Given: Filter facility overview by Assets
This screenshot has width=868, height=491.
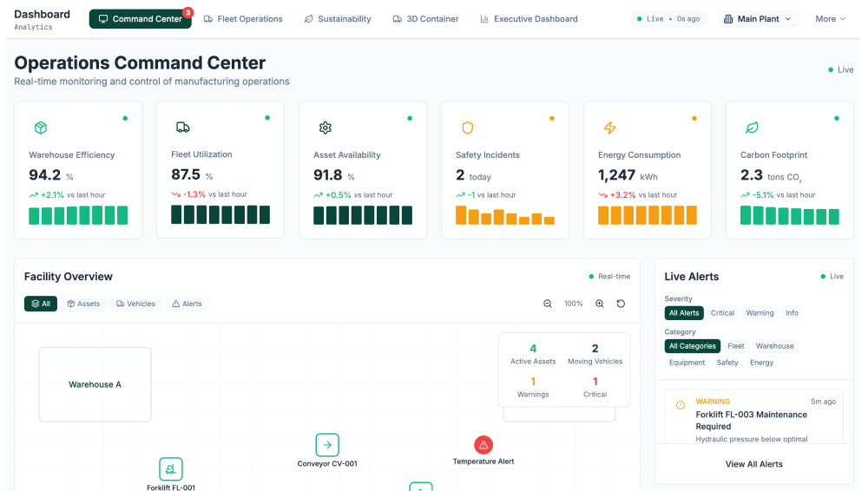Looking at the screenshot, I should pos(83,304).
